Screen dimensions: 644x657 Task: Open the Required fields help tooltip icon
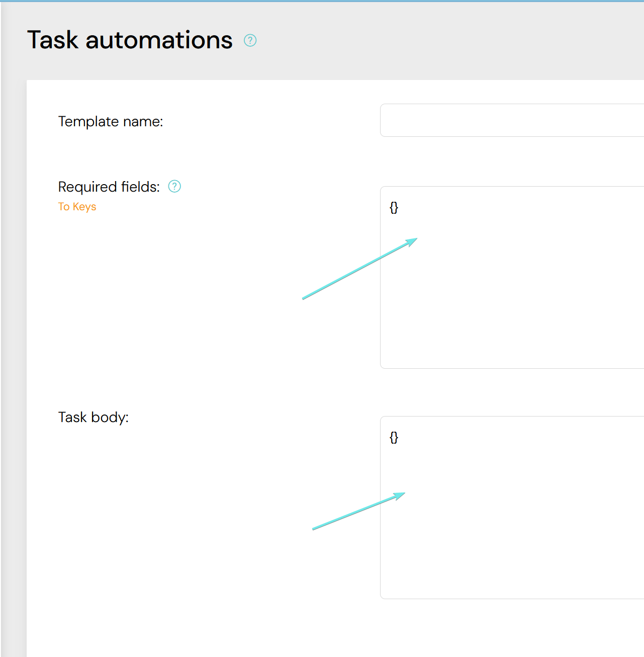174,187
